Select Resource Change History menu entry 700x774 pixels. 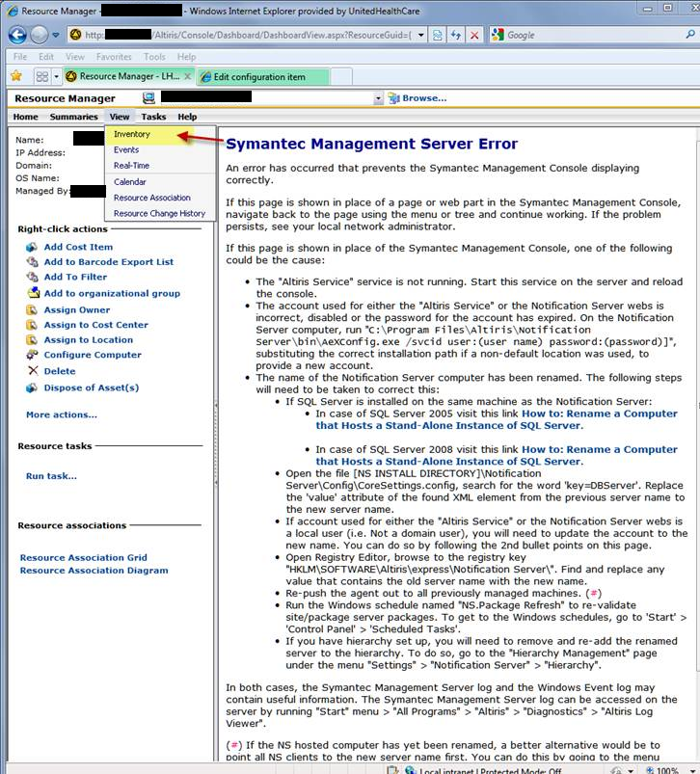160,214
